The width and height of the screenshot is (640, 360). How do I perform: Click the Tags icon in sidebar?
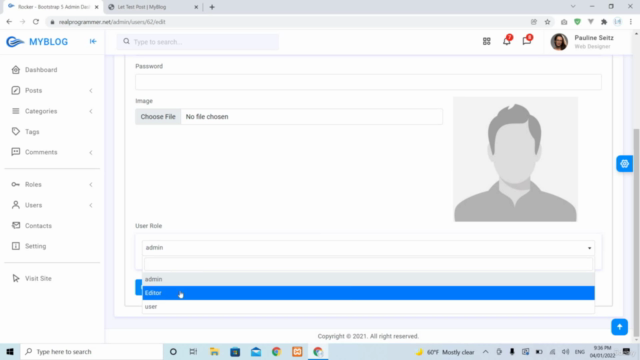16,131
